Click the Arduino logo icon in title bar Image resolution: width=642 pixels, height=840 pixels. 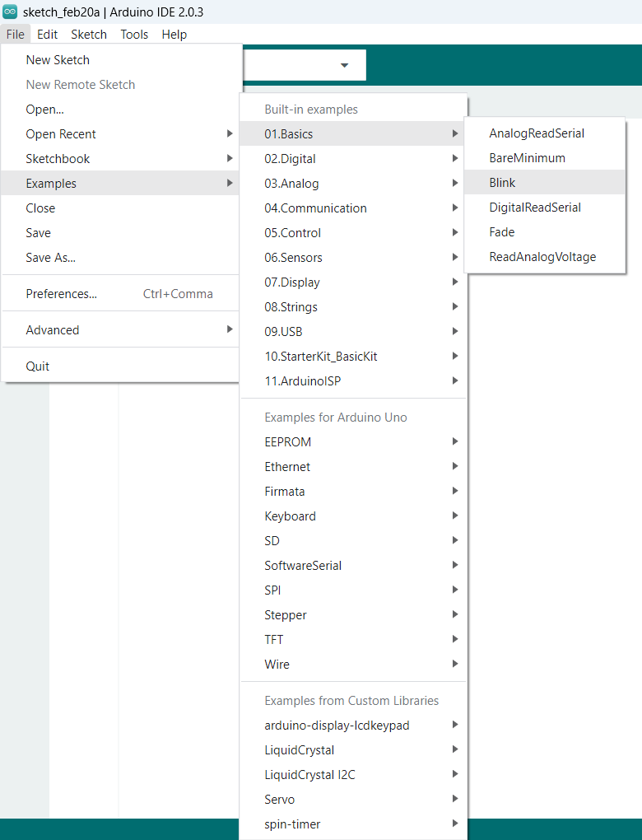pyautogui.click(x=11, y=12)
